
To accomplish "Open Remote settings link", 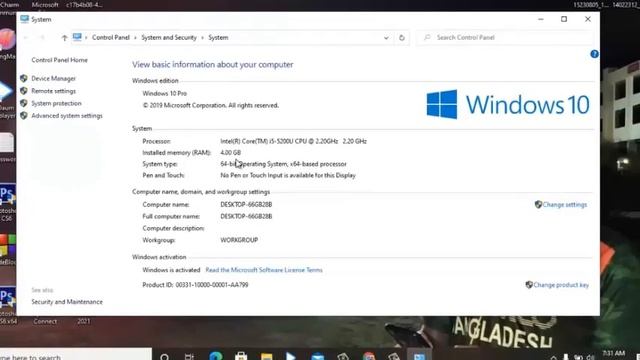I will point(53,91).
